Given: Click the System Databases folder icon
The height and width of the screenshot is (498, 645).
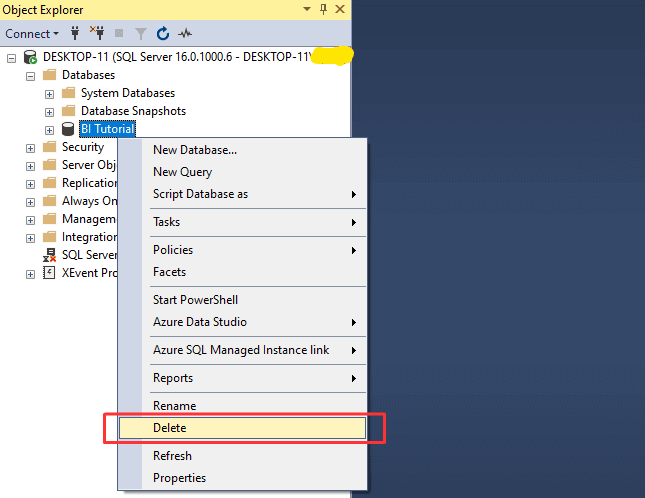Looking at the screenshot, I should tap(68, 93).
